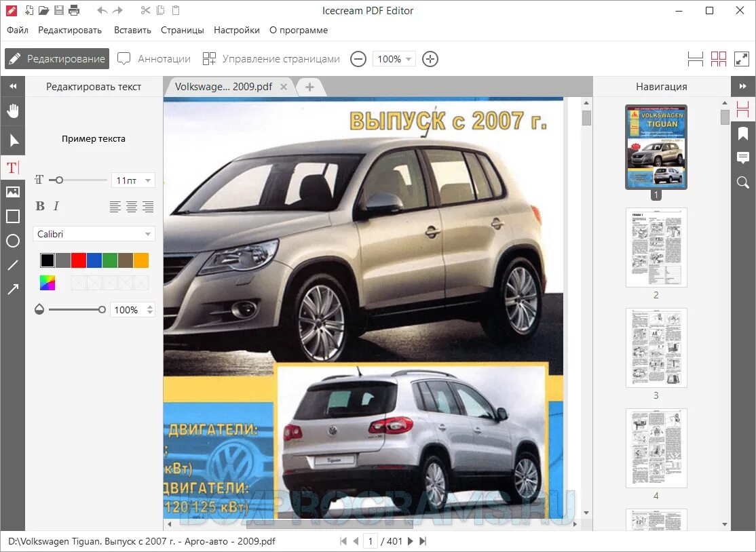The image size is (756, 552).
Task: Toggle italic text formatting
Action: point(56,206)
